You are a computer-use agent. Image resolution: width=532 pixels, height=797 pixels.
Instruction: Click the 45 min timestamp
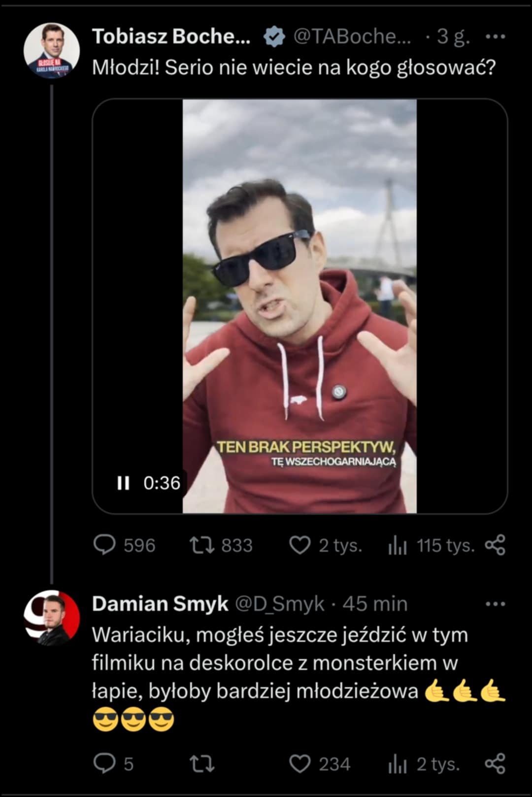[375, 604]
